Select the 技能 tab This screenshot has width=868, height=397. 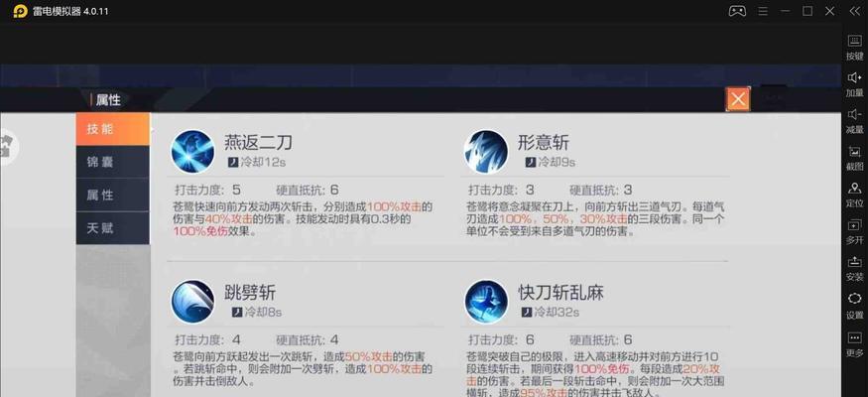coord(113,129)
